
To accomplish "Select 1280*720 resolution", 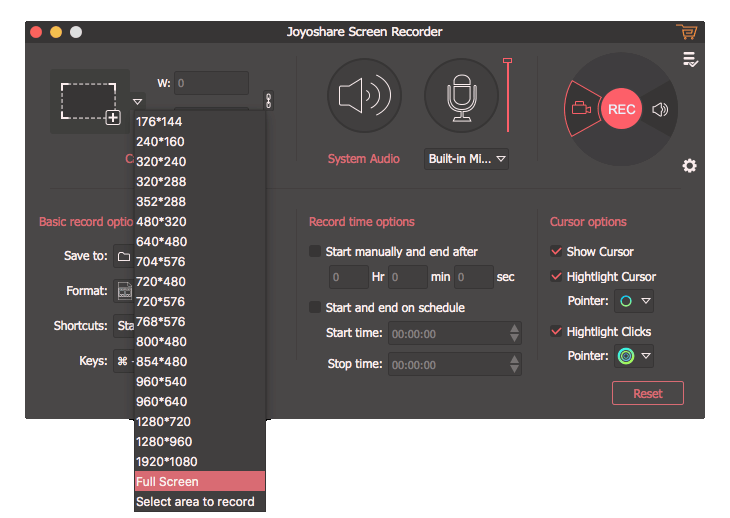I will (200, 422).
